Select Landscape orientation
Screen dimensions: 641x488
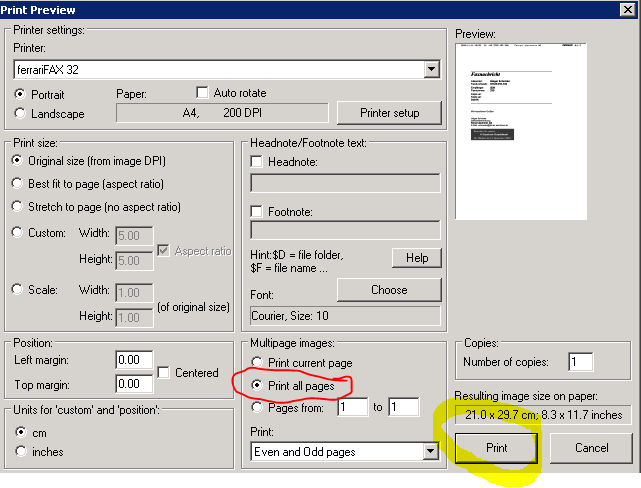click(x=20, y=113)
